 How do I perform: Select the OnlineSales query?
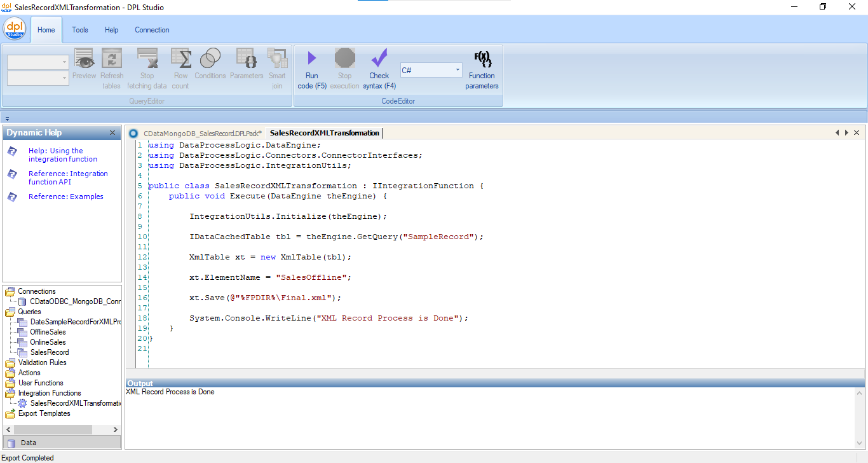coord(48,342)
